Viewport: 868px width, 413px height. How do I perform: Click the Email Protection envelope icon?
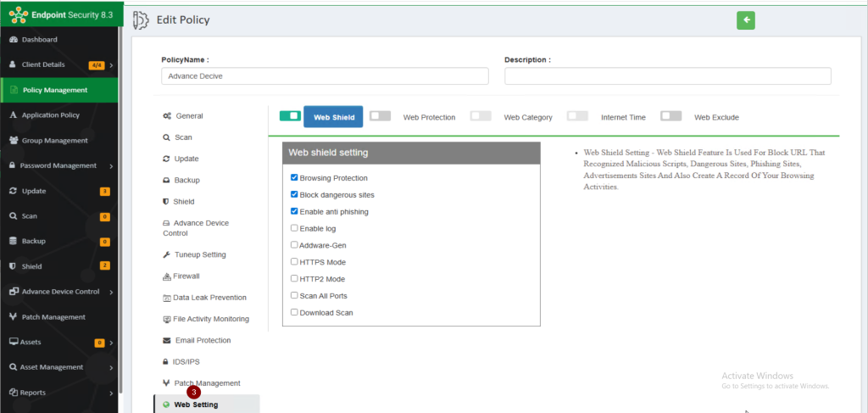pyautogui.click(x=167, y=340)
